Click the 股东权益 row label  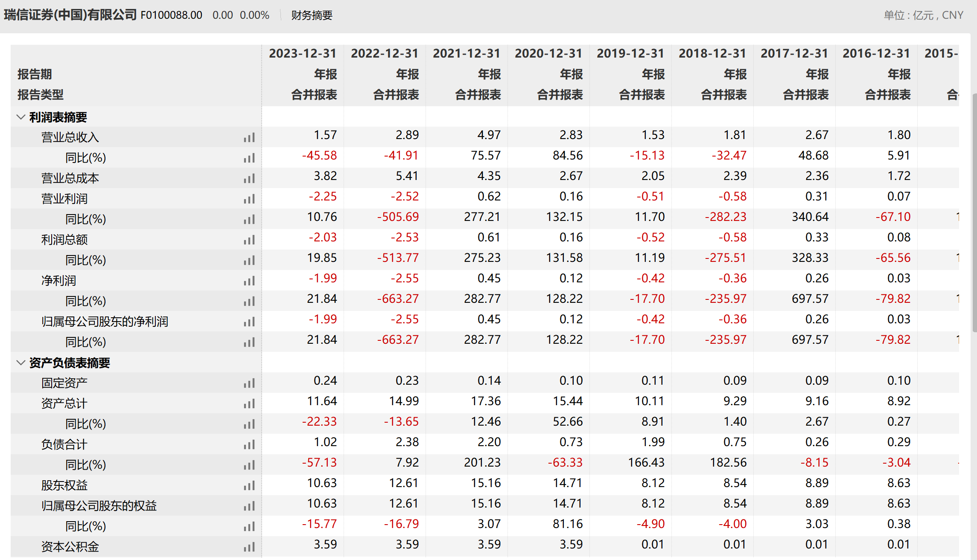64,485
